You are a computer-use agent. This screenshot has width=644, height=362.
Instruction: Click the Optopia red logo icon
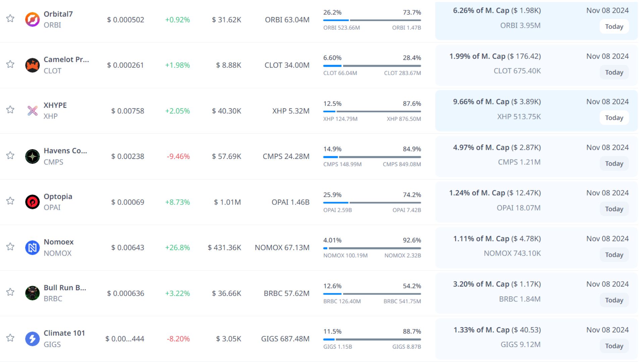coord(33,202)
